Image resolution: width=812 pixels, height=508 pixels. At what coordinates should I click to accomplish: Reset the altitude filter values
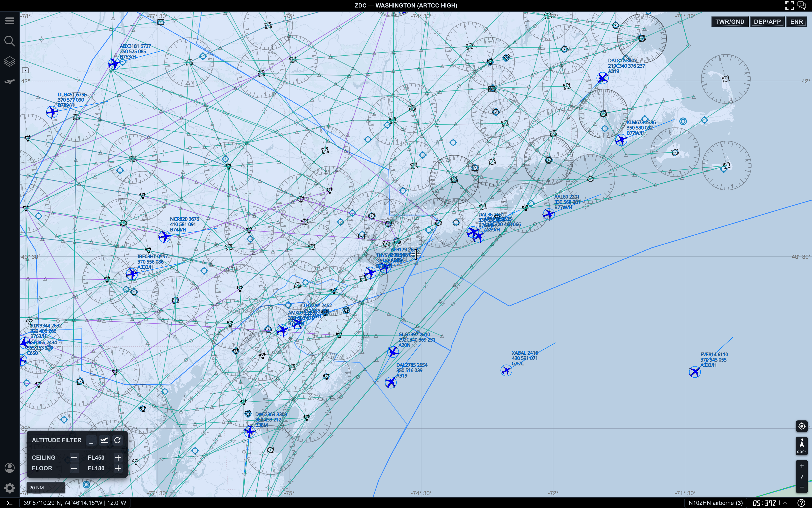click(117, 440)
